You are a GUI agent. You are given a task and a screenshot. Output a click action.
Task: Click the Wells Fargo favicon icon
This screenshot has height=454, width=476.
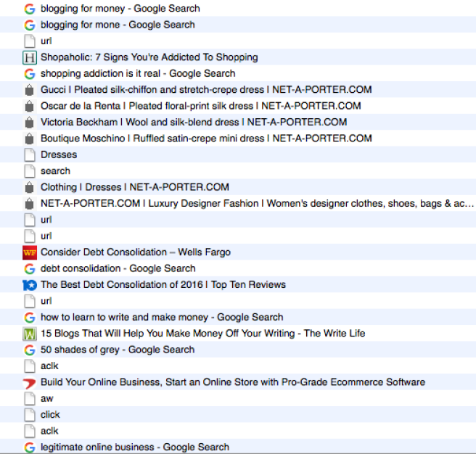point(29,252)
